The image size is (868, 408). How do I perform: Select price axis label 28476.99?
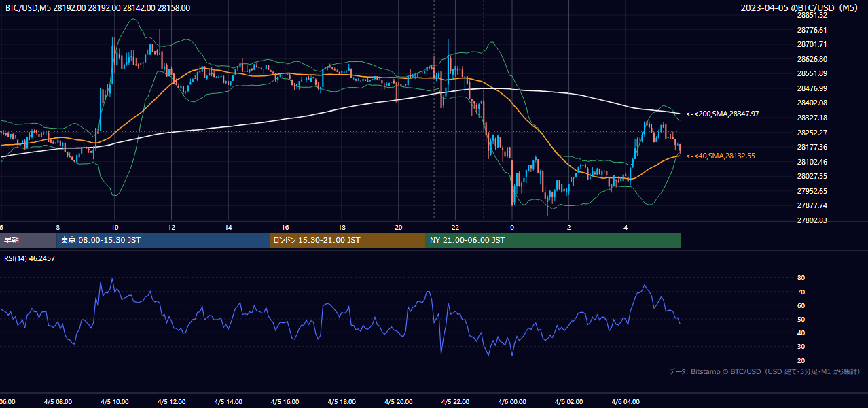coord(812,88)
